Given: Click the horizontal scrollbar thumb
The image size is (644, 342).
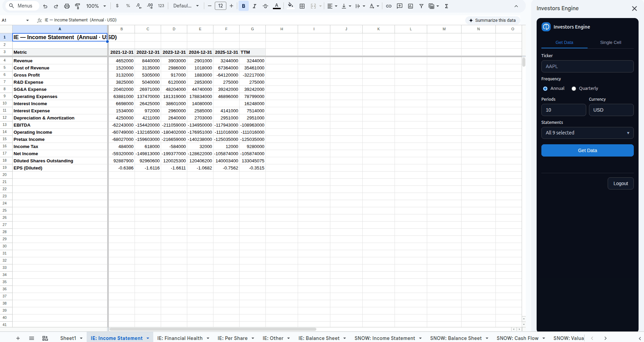Looking at the screenshot, I should tap(213, 329).
